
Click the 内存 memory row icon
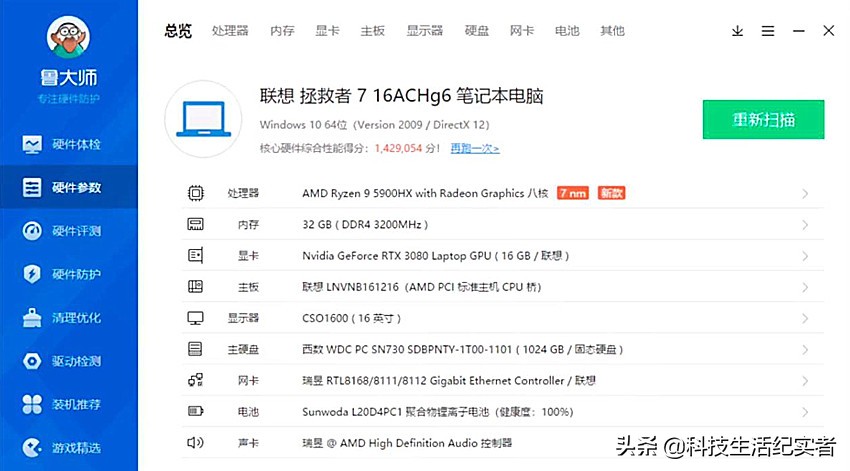pos(196,224)
